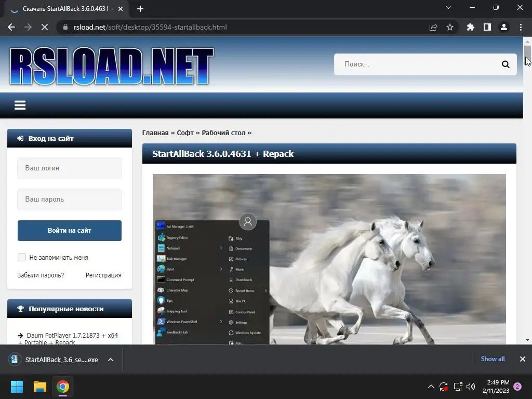Click the RSLOAD.NET logo

112,65
